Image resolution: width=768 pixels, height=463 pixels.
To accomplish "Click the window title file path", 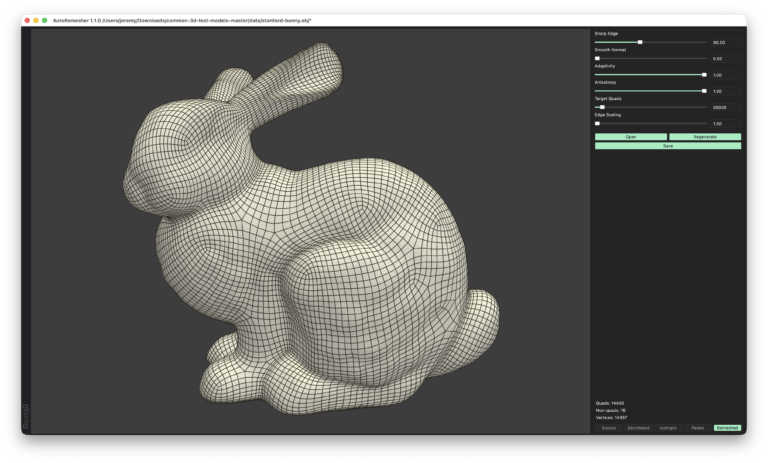I will [x=207, y=21].
